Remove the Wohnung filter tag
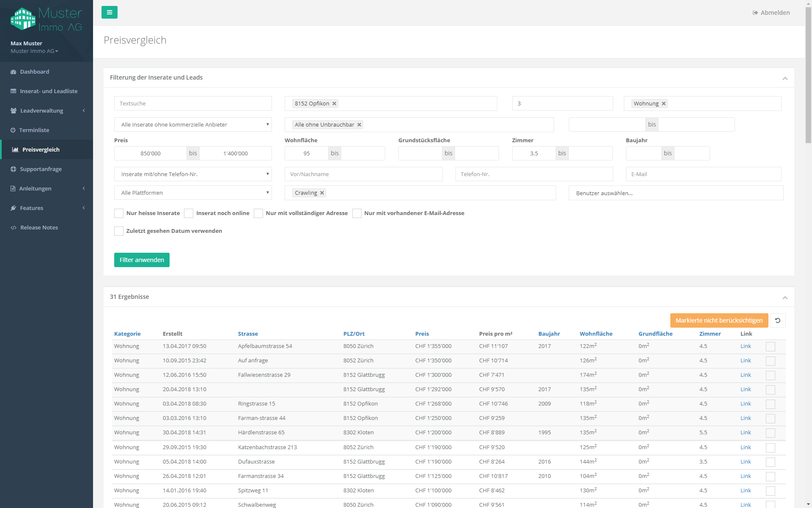 click(664, 104)
